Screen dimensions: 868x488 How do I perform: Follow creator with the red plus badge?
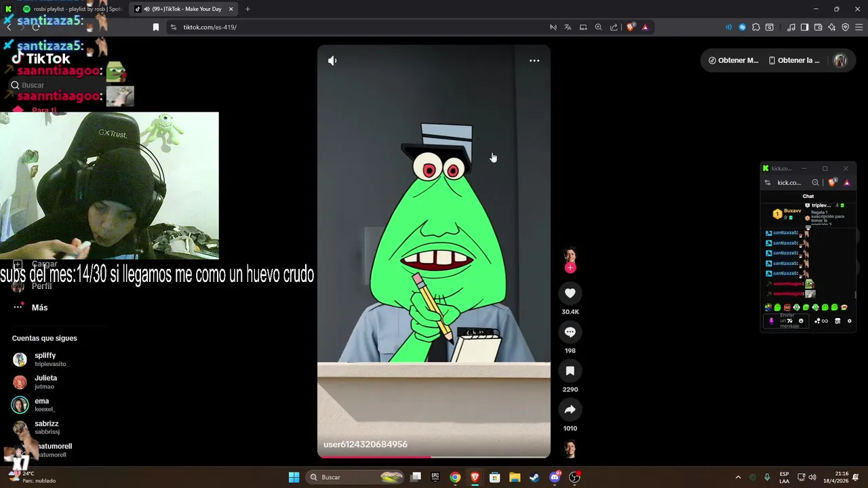click(570, 268)
